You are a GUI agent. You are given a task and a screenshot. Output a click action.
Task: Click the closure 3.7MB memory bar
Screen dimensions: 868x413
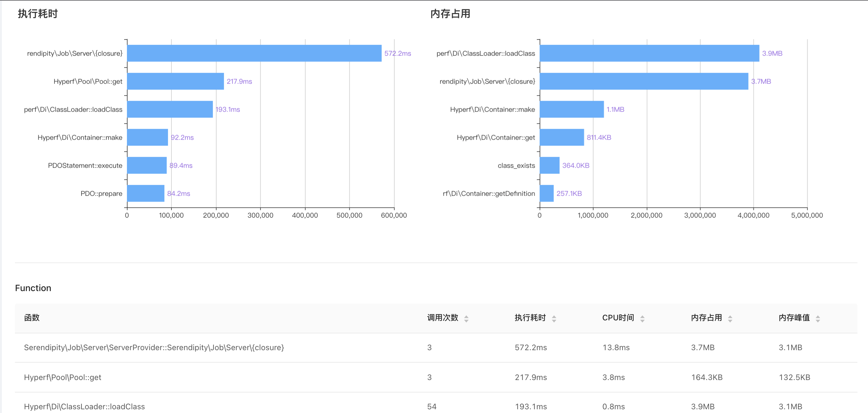(x=644, y=81)
